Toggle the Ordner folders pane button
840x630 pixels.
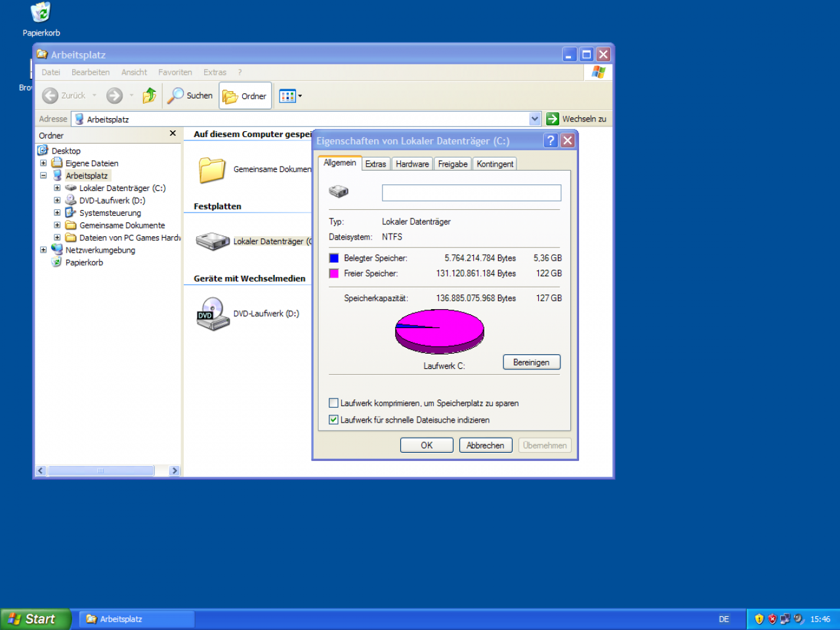click(x=245, y=96)
